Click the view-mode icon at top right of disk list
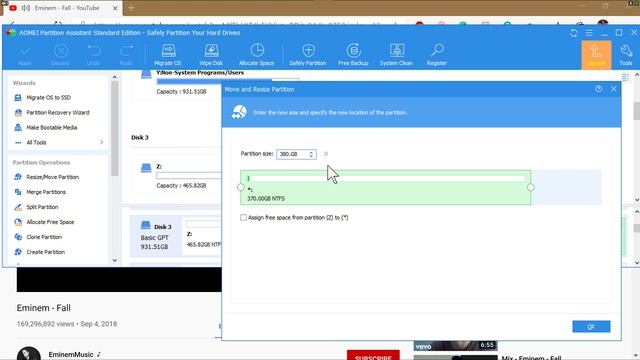The image size is (640, 360). coord(625,77)
